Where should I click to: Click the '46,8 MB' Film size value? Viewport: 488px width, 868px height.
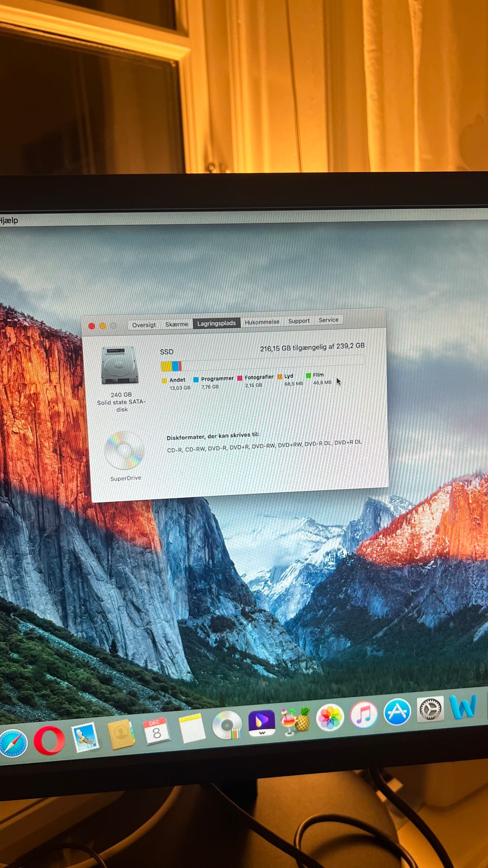pyautogui.click(x=322, y=382)
